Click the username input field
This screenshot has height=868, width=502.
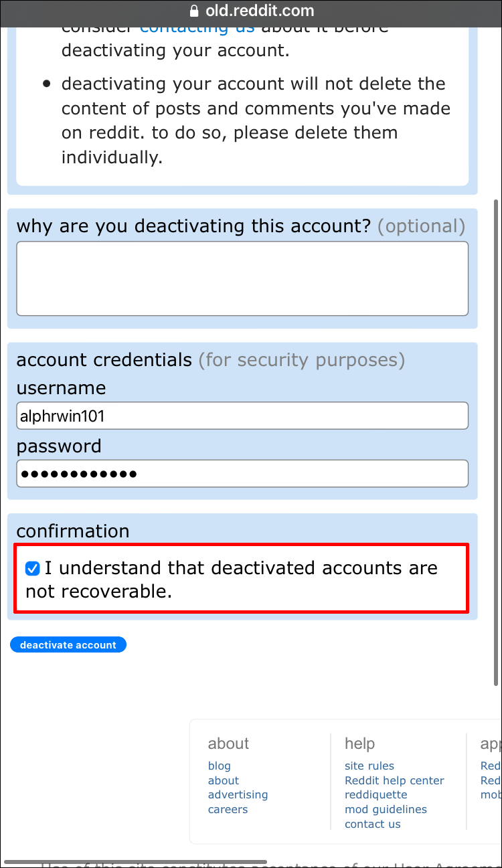242,416
